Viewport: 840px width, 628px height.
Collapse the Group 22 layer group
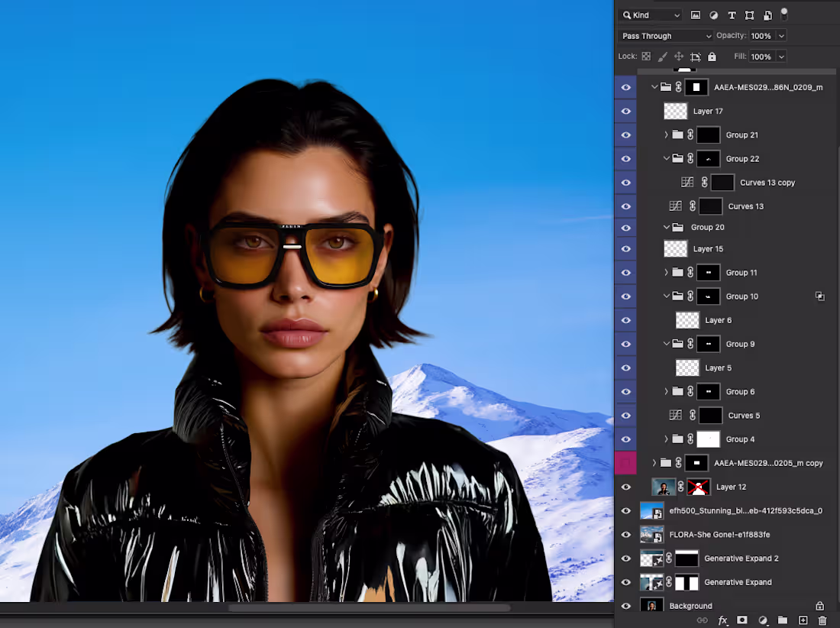point(666,158)
